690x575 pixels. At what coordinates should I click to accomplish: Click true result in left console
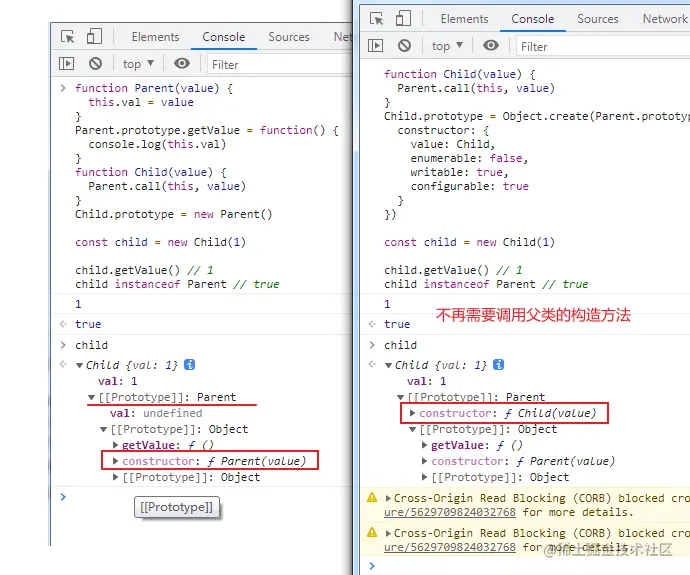click(88, 324)
